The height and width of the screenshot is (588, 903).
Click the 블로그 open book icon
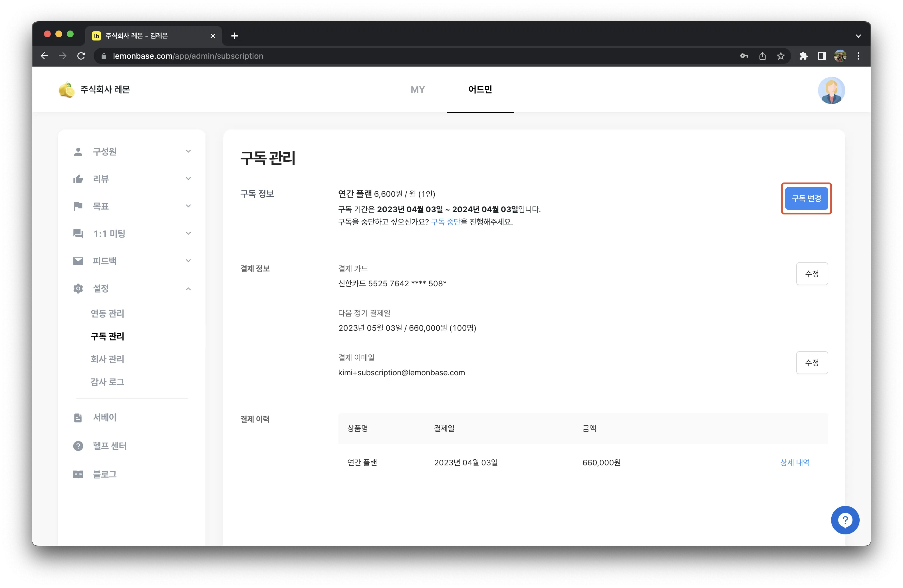point(78,474)
